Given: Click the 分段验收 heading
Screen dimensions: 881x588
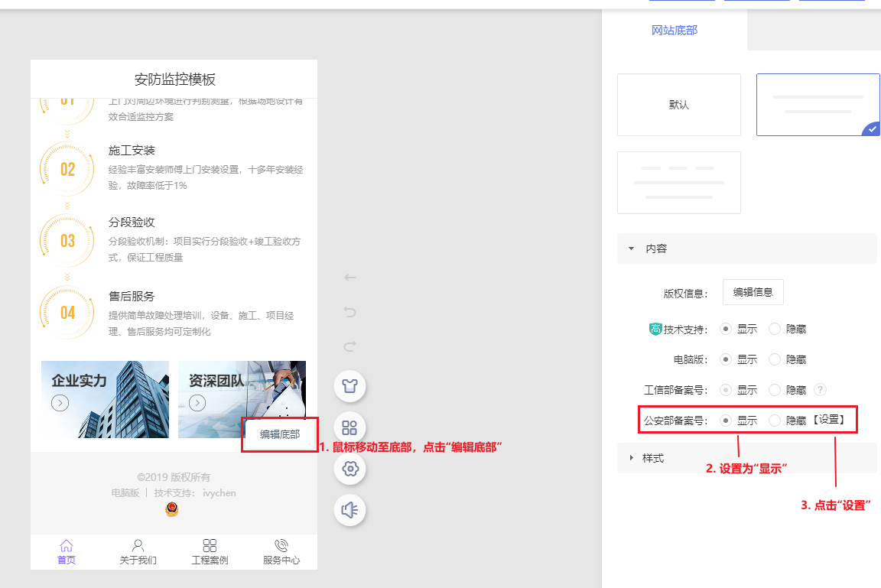Looking at the screenshot, I should (x=132, y=223).
